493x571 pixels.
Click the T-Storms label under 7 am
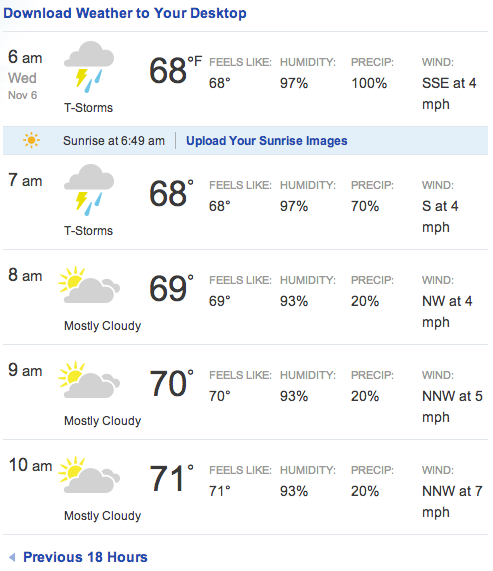pyautogui.click(x=88, y=231)
